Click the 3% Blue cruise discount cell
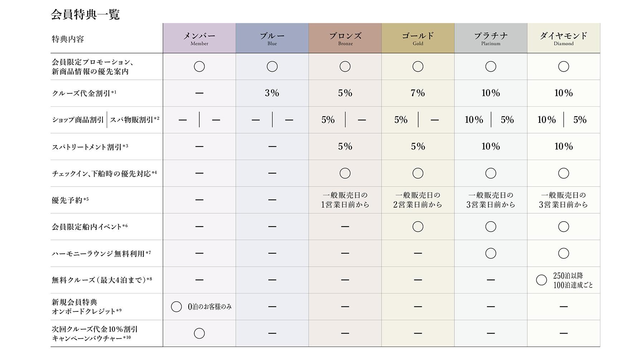644x349 pixels. pos(272,93)
